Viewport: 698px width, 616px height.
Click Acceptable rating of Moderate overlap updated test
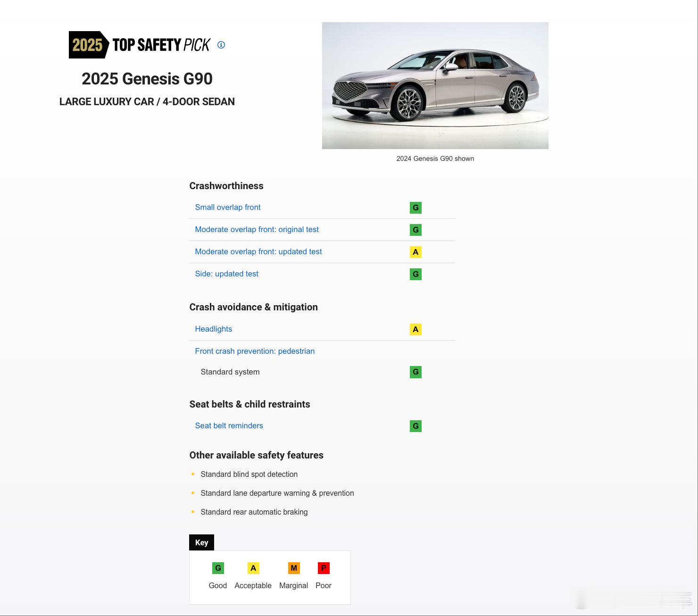point(415,252)
